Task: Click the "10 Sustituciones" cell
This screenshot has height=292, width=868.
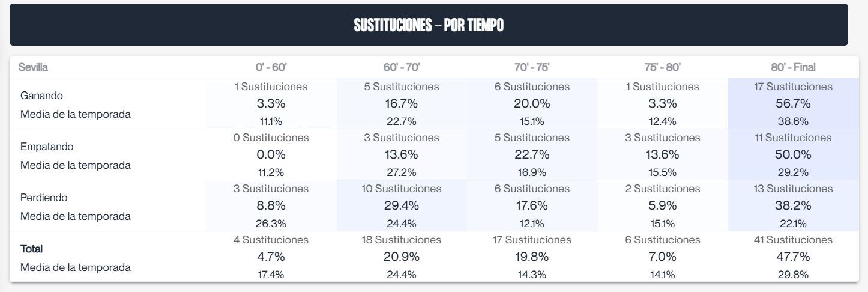Action: click(x=401, y=189)
